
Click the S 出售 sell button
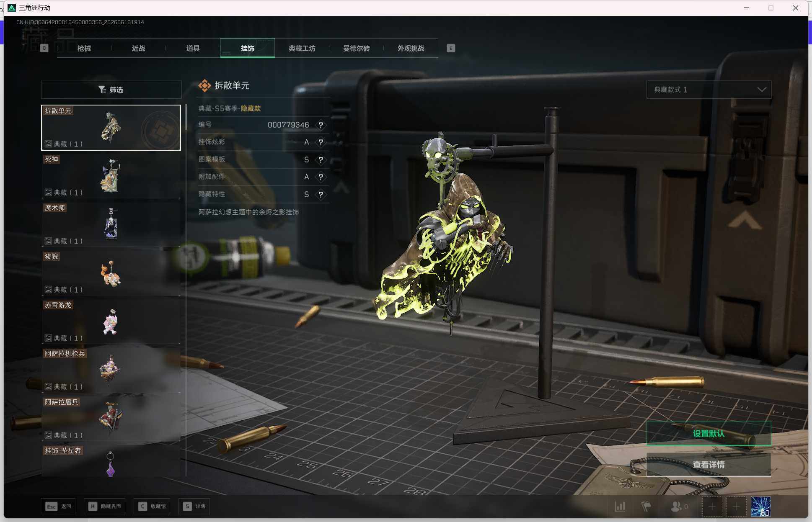194,506
